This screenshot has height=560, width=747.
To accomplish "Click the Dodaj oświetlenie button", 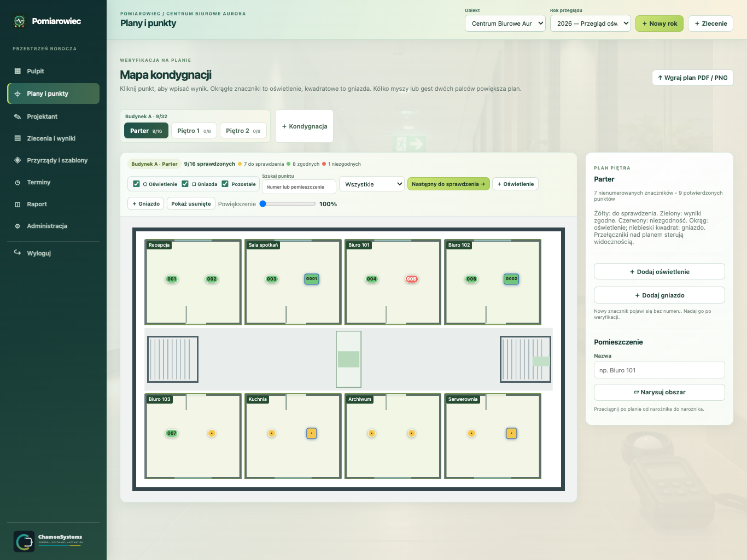I will click(660, 272).
